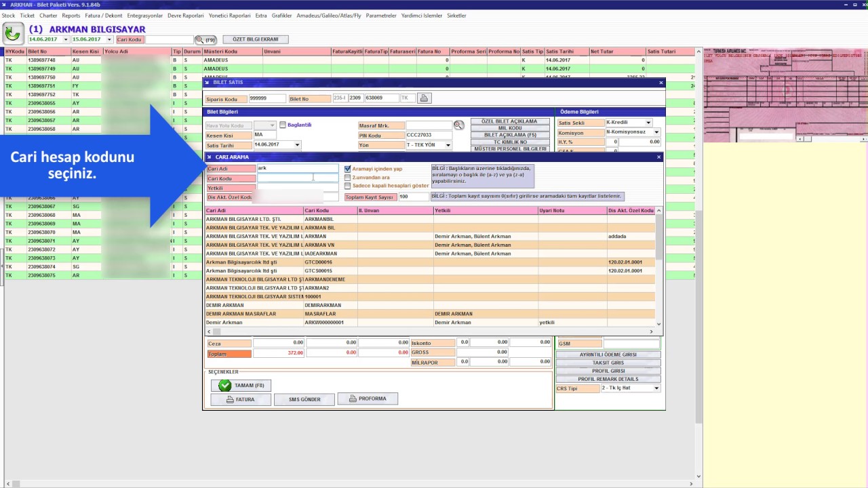Viewport: 868px width, 488px height.
Task: Click the printer icon beside Bilet No
Action: (x=424, y=98)
